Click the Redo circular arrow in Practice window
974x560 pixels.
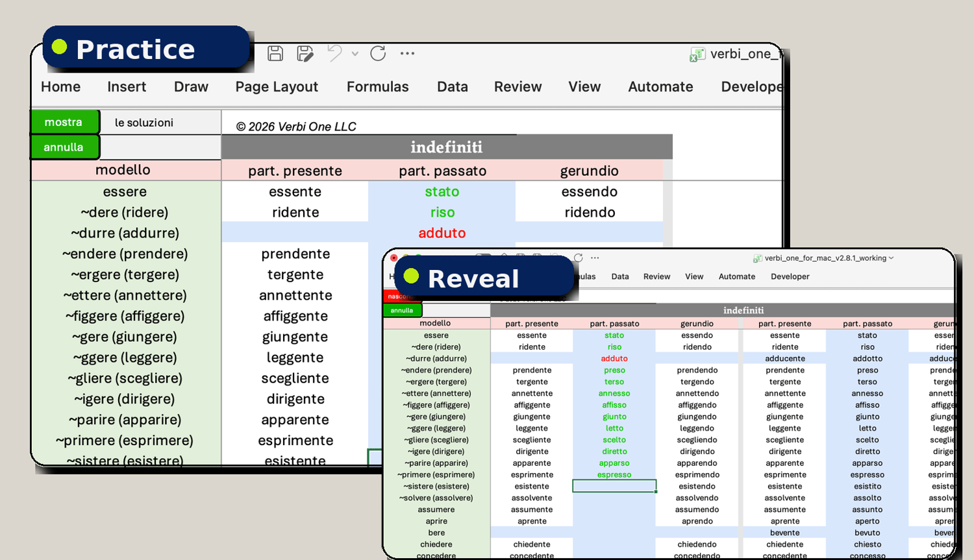pyautogui.click(x=378, y=53)
